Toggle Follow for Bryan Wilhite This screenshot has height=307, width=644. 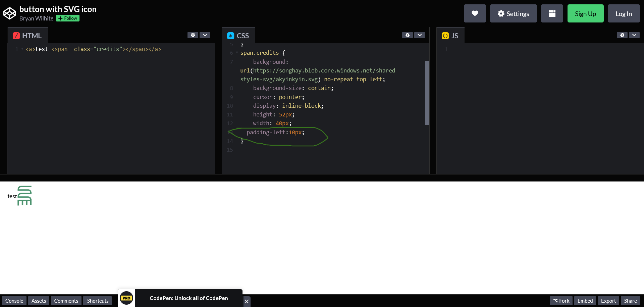point(68,18)
